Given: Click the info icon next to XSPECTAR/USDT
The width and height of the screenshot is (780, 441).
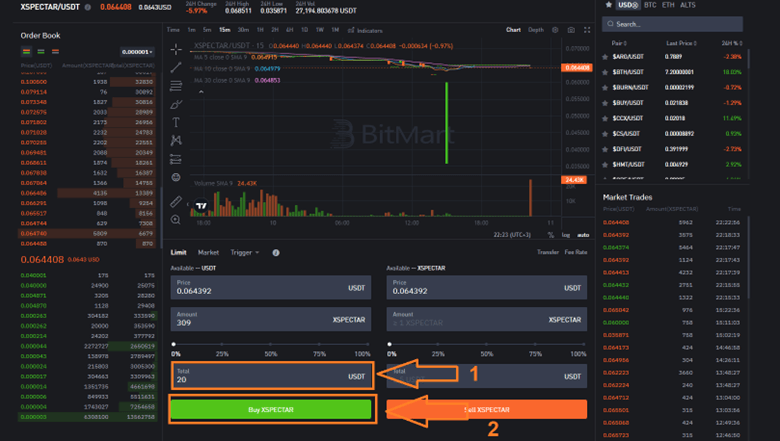Looking at the screenshot, I should 88,7.
